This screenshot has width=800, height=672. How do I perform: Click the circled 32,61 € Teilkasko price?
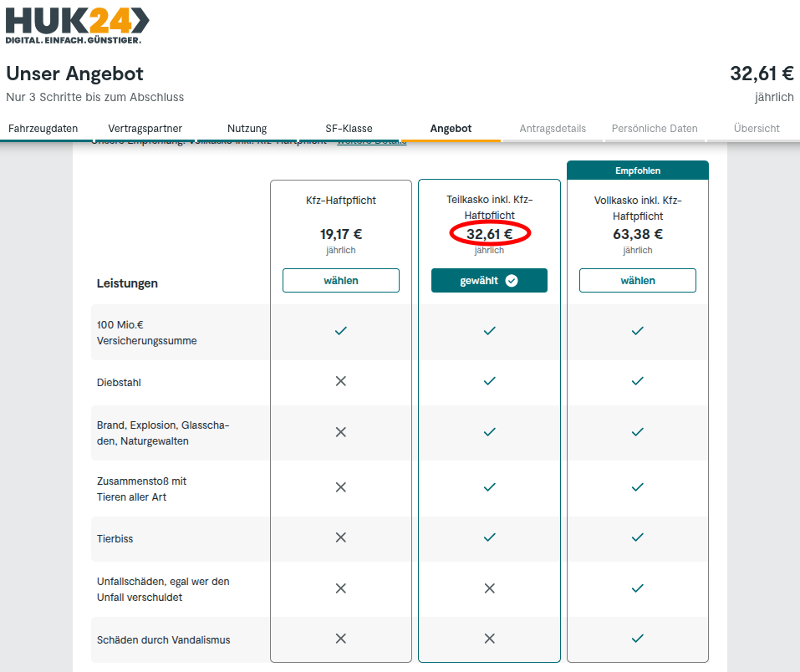point(490,234)
